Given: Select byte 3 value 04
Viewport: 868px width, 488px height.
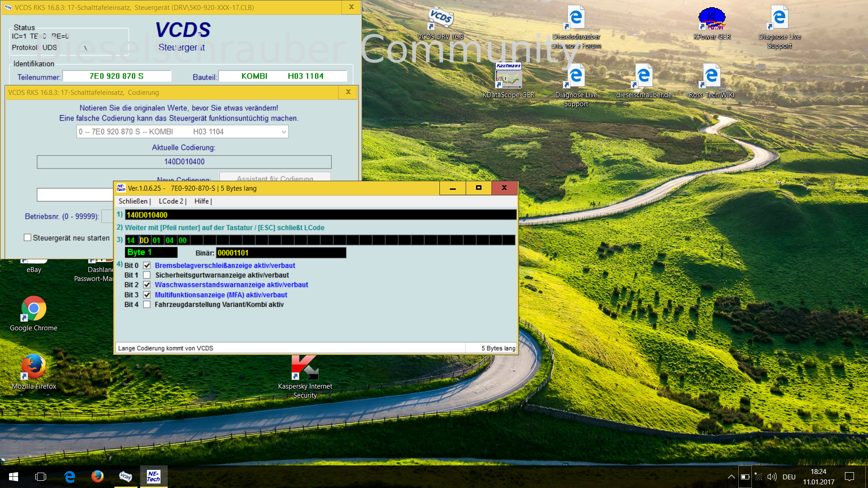Looking at the screenshot, I should [x=170, y=240].
